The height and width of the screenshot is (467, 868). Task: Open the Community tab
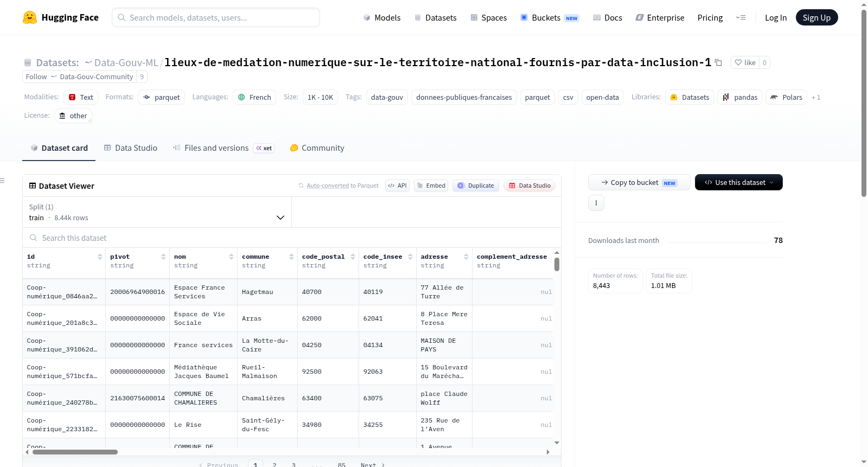pyautogui.click(x=317, y=148)
